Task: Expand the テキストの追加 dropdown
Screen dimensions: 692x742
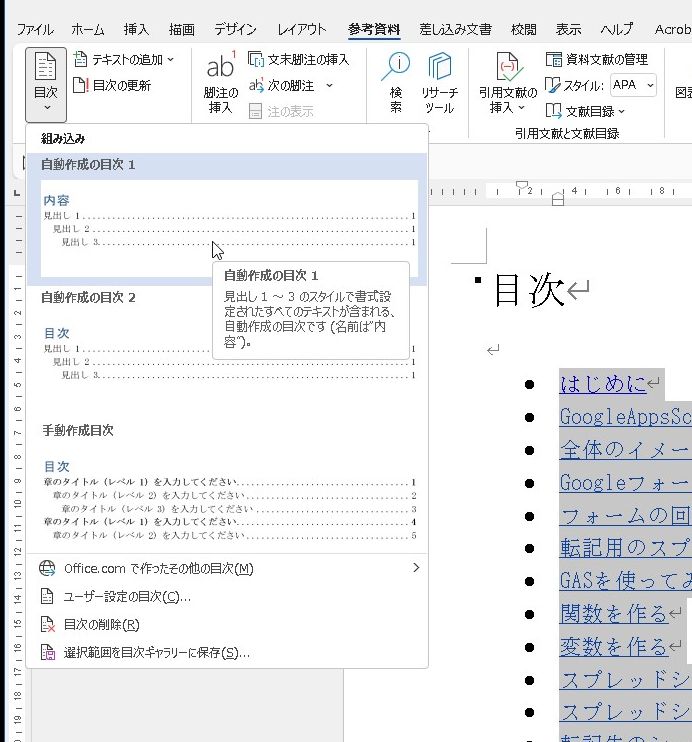Action: pos(124,60)
